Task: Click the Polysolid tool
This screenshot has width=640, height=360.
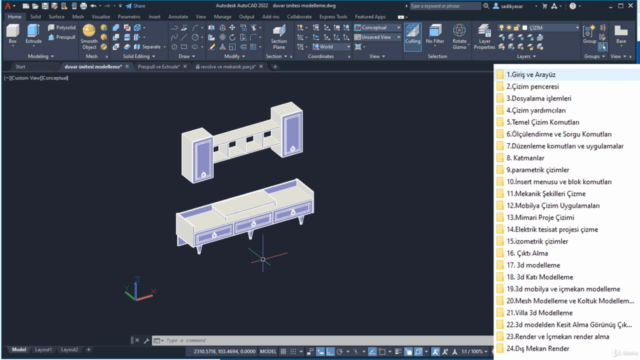Action: click(62, 27)
